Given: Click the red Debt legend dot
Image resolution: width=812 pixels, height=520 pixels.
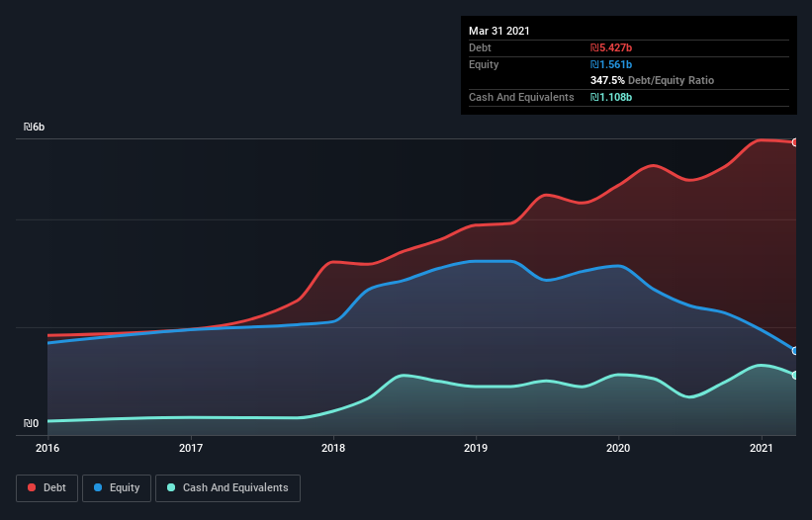Looking at the screenshot, I should (32, 487).
